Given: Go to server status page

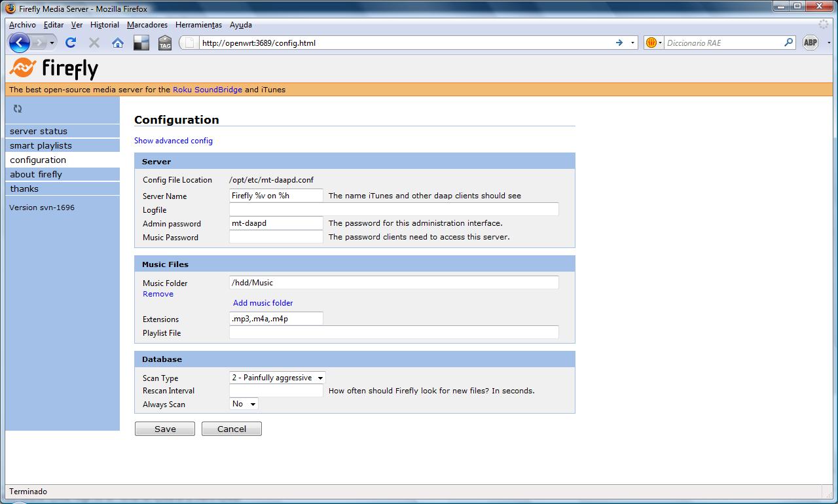Looking at the screenshot, I should pos(62,131).
